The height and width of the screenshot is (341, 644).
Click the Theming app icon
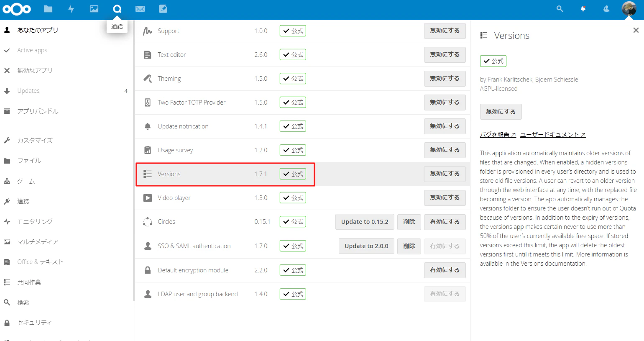coord(148,79)
